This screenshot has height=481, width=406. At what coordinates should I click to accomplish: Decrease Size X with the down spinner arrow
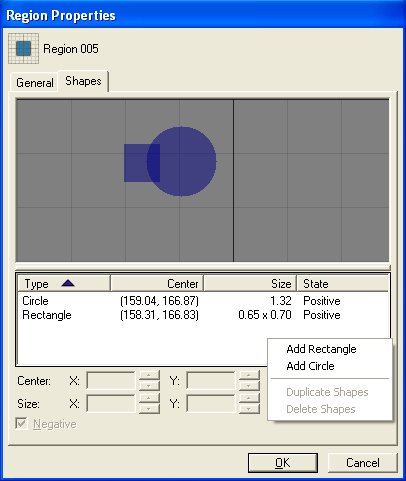[x=149, y=409]
